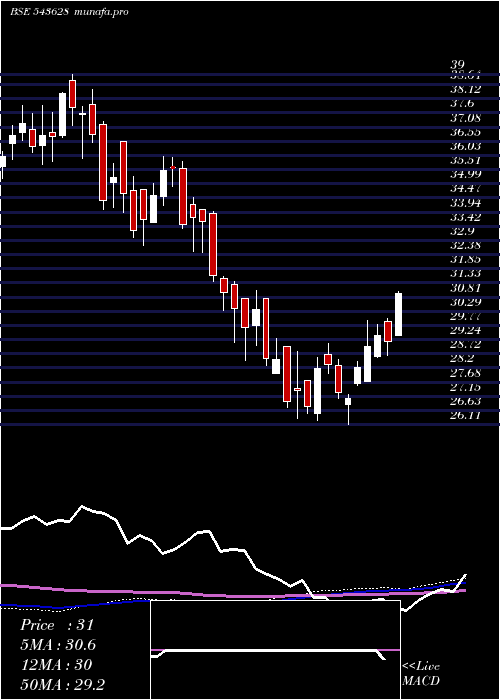Click the 'munafa.pro' text in header
Image resolution: width=500 pixels, height=700 pixels.
[x=102, y=12]
